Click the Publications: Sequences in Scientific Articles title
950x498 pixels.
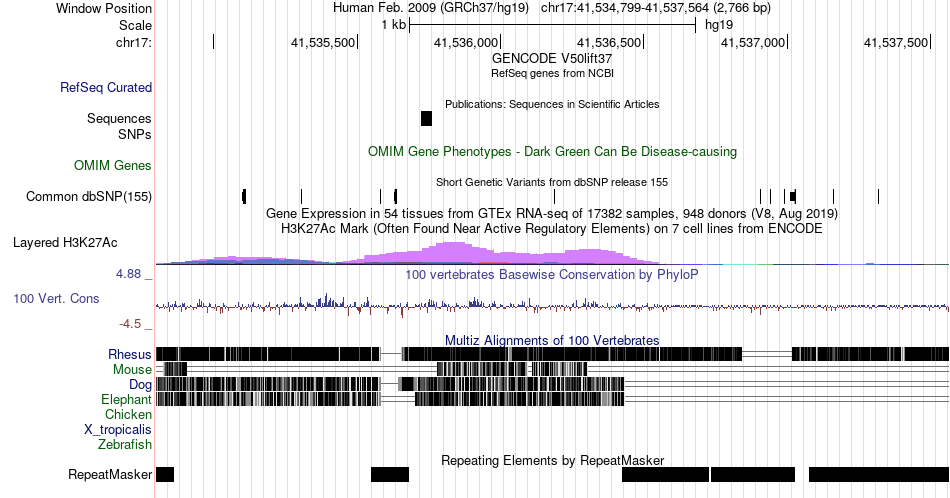[552, 104]
